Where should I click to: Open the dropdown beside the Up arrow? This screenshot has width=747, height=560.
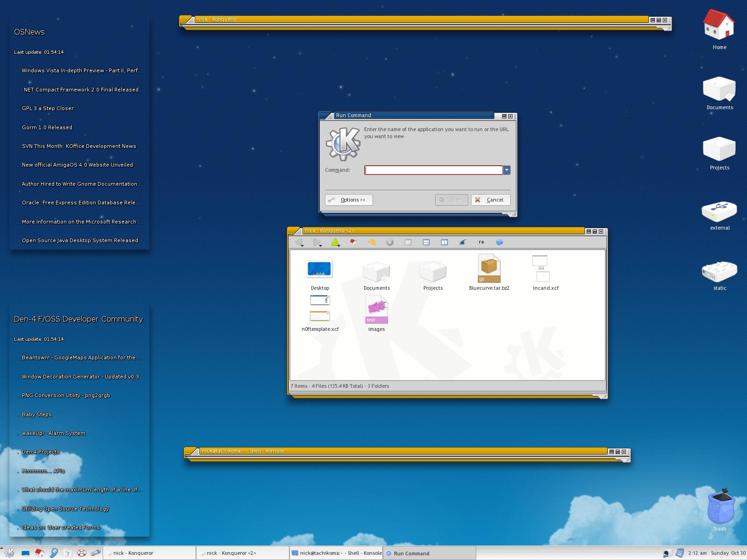[x=339, y=245]
